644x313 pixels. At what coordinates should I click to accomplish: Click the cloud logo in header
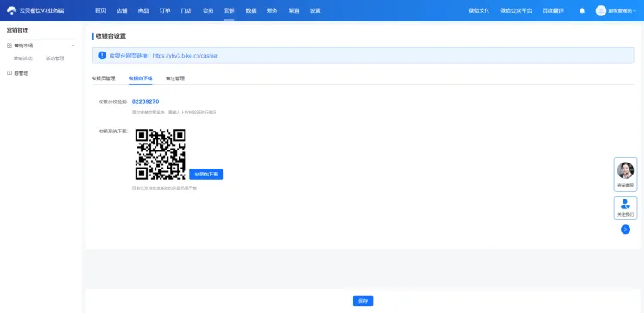tap(12, 10)
